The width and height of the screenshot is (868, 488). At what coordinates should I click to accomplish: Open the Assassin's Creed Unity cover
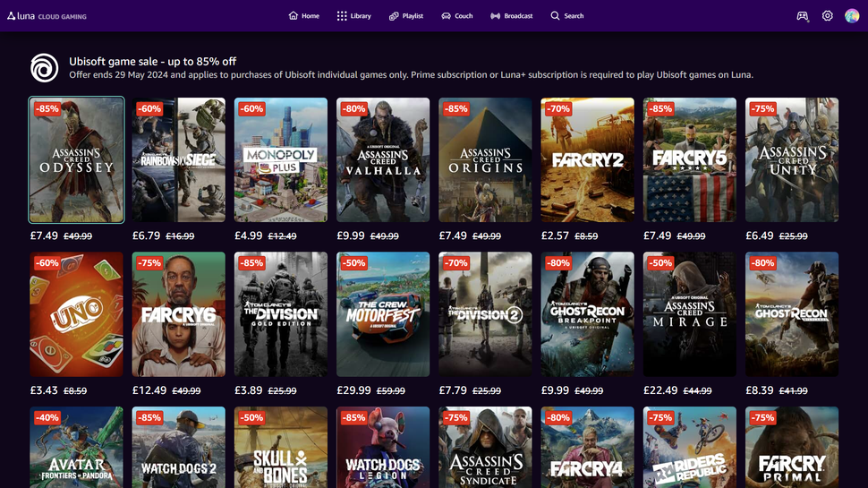792,160
